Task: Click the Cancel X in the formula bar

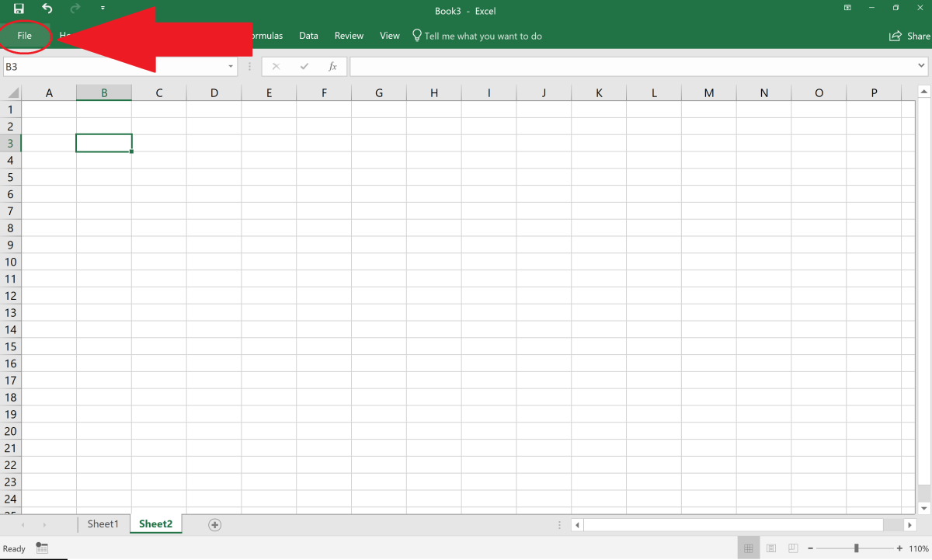Action: tap(276, 66)
